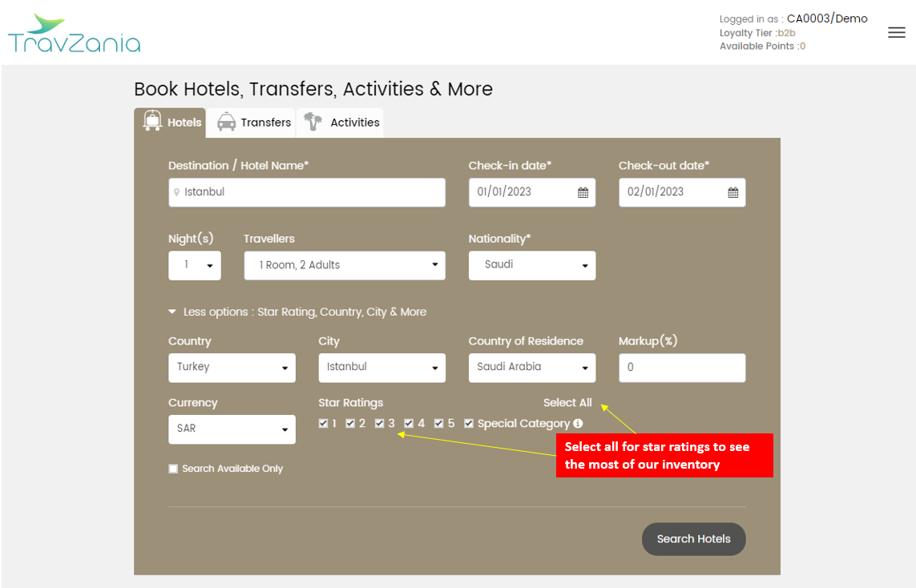
Task: Click the Search Hotels button
Action: pyautogui.click(x=693, y=539)
